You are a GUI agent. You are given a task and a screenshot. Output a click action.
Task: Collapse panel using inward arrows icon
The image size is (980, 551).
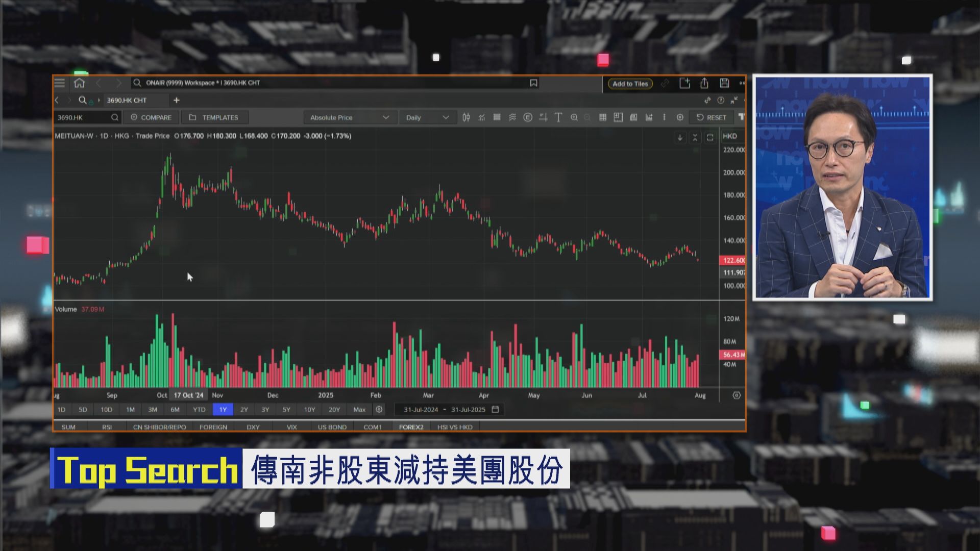click(734, 100)
